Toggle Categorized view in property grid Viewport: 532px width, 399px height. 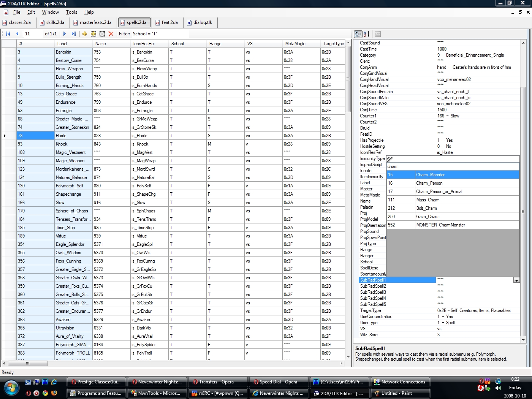(358, 34)
